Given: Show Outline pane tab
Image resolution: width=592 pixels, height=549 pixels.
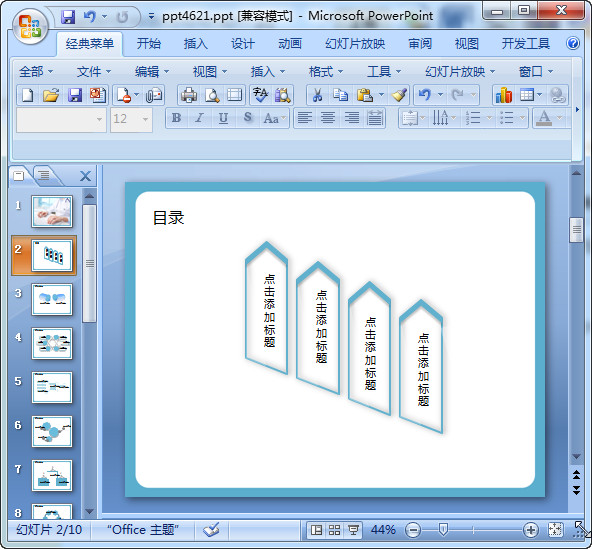Looking at the screenshot, I should (x=44, y=175).
